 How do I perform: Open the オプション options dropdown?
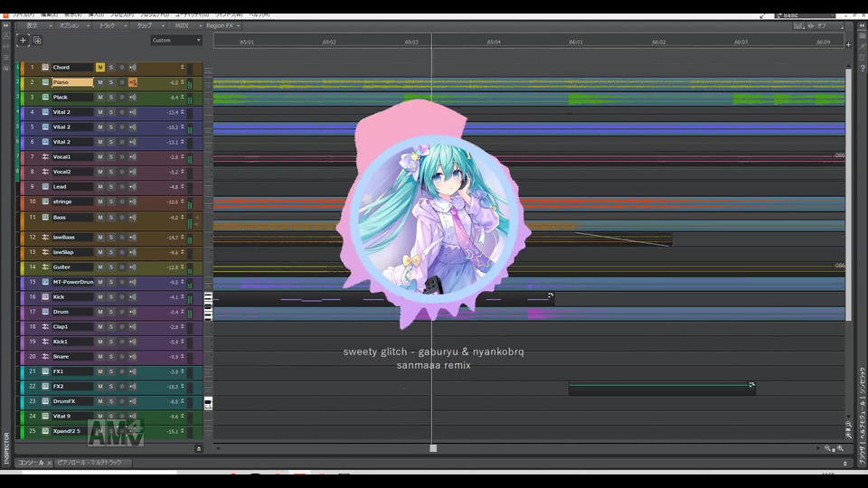click(72, 25)
